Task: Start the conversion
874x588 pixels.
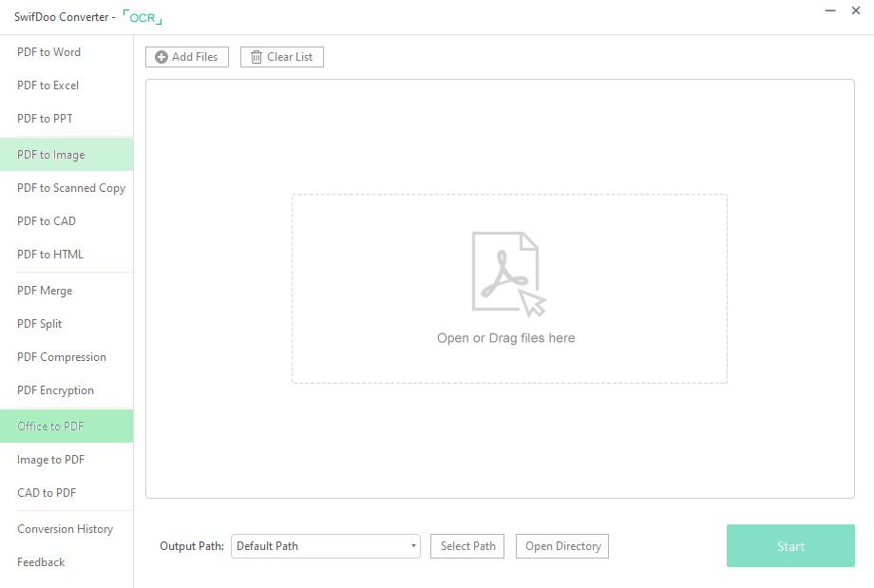Action: click(790, 545)
